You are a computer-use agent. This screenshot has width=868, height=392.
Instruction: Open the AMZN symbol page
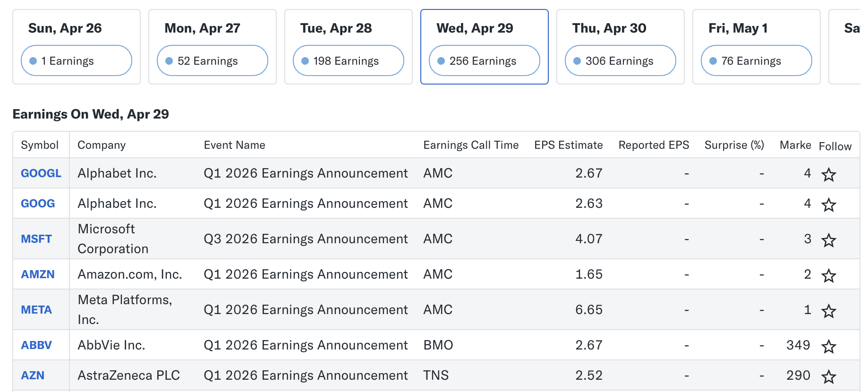click(38, 274)
